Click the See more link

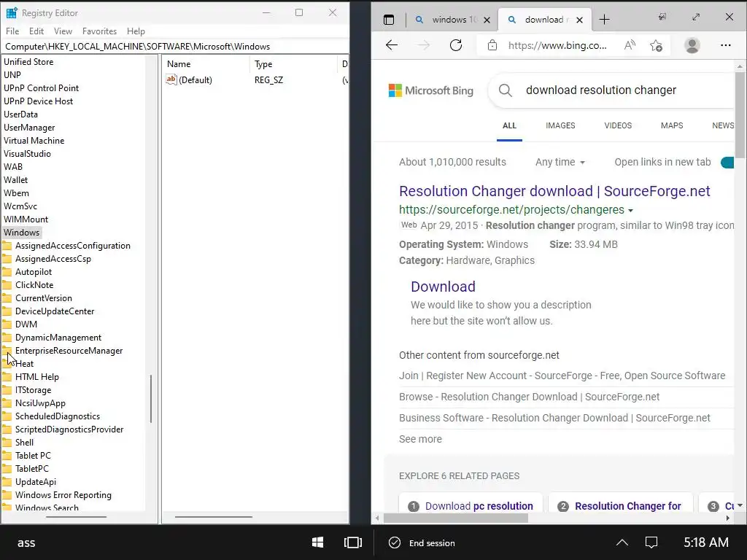coord(420,439)
